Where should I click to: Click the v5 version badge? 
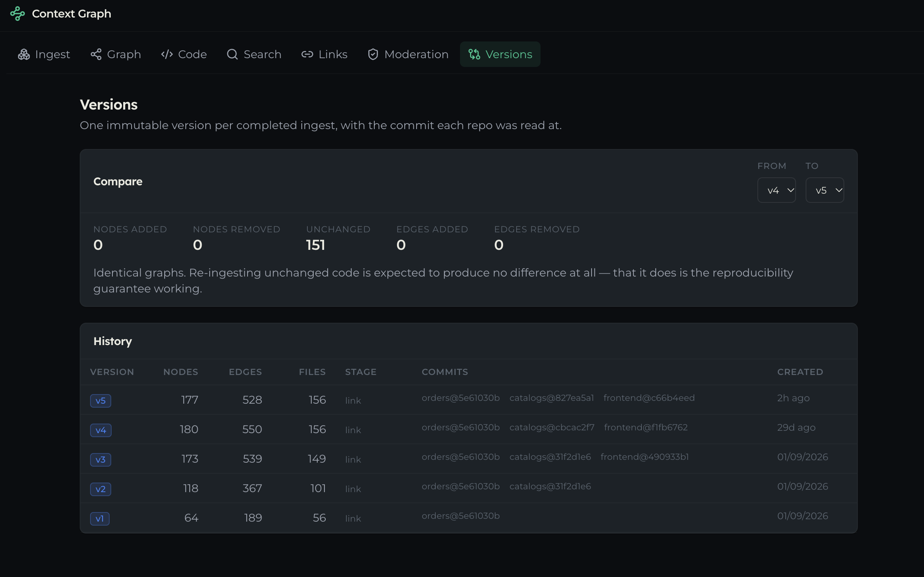tap(100, 400)
